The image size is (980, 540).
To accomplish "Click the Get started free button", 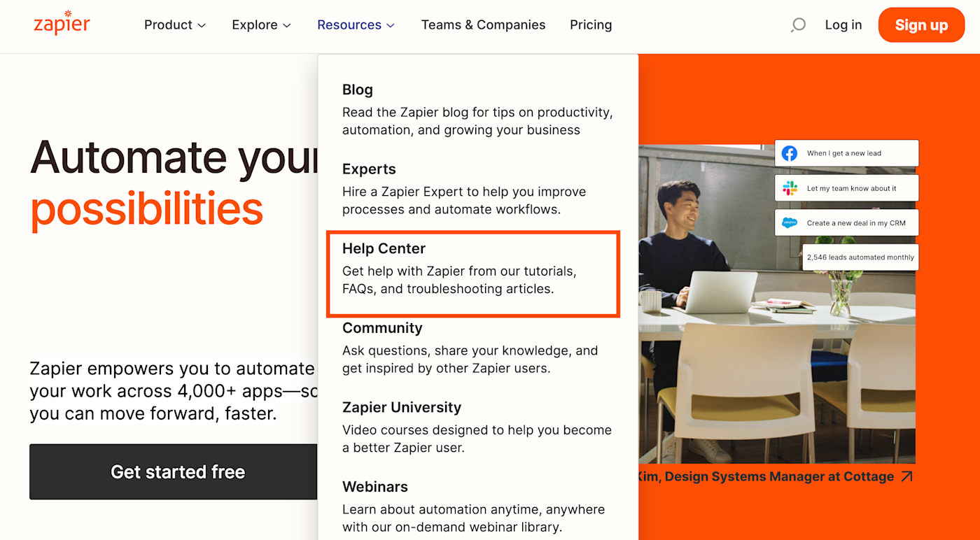I will [174, 471].
